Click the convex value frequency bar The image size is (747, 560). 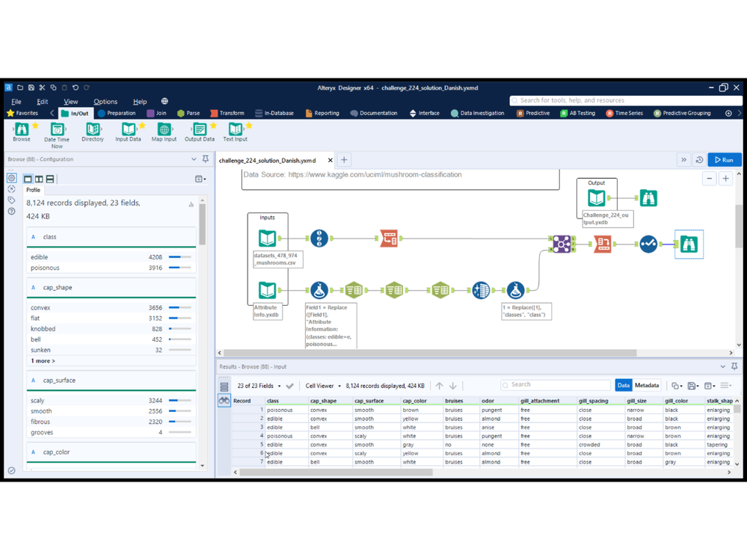coord(180,307)
